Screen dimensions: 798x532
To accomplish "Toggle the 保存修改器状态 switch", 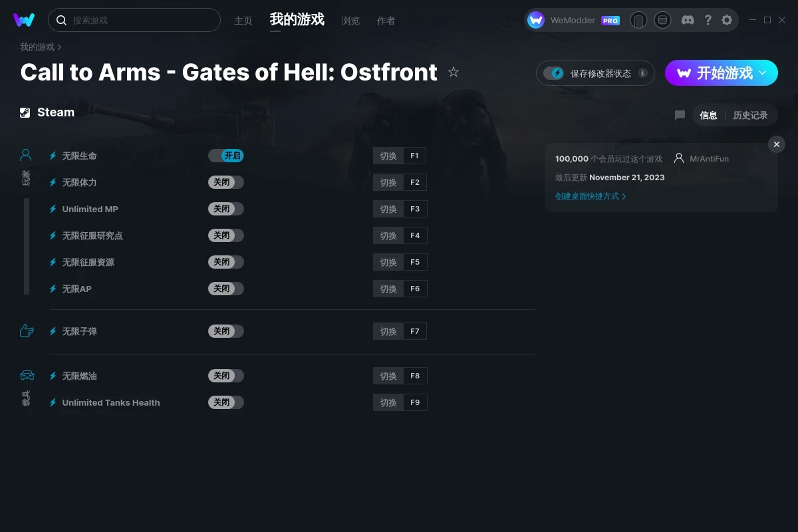I will [553, 73].
